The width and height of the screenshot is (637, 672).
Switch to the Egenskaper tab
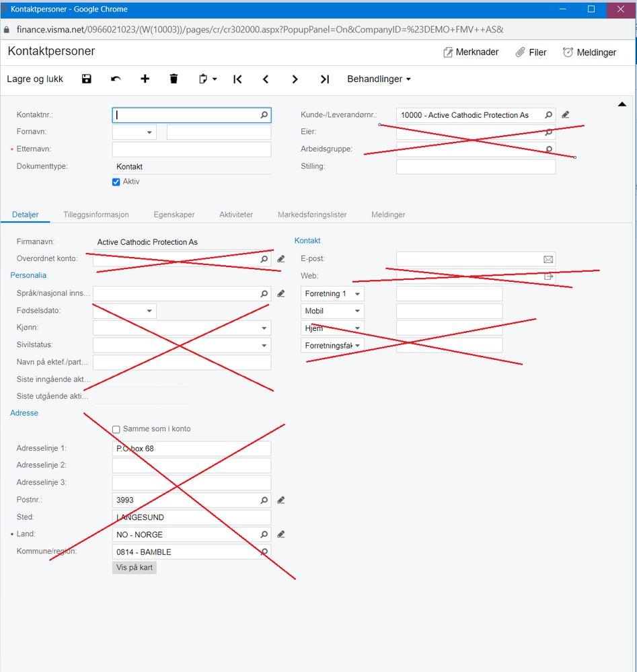(174, 215)
